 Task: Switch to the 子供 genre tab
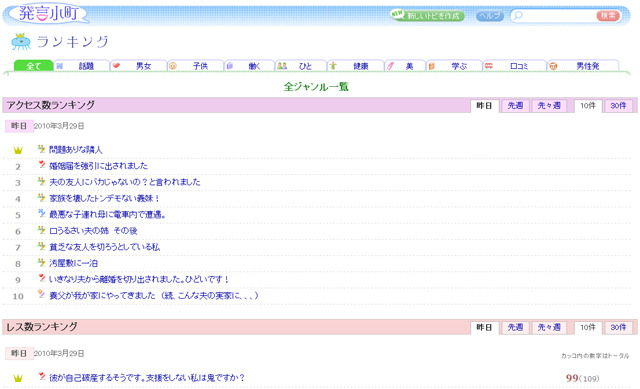[196, 66]
